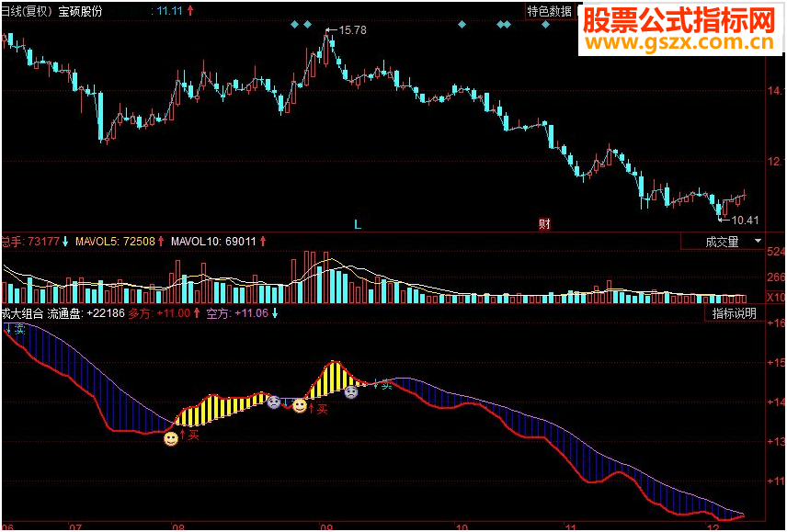Click the yellow smiley beside lower 买 label
The image size is (787, 532).
[171, 439]
